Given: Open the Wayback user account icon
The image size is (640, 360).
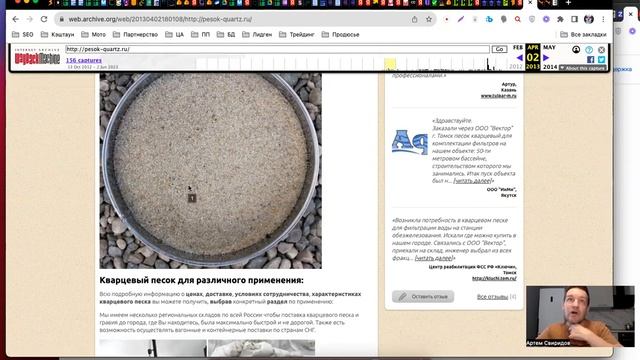Looking at the screenshot, I should coord(576,50).
